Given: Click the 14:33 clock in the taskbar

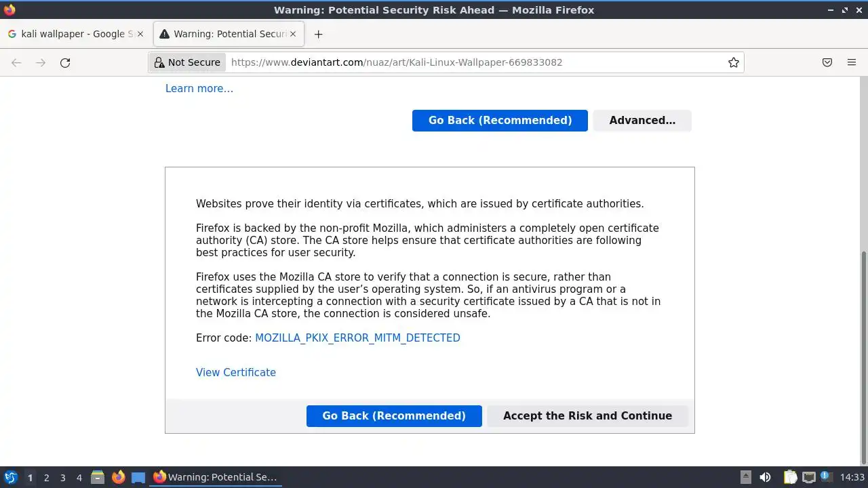Looking at the screenshot, I should tap(852, 477).
